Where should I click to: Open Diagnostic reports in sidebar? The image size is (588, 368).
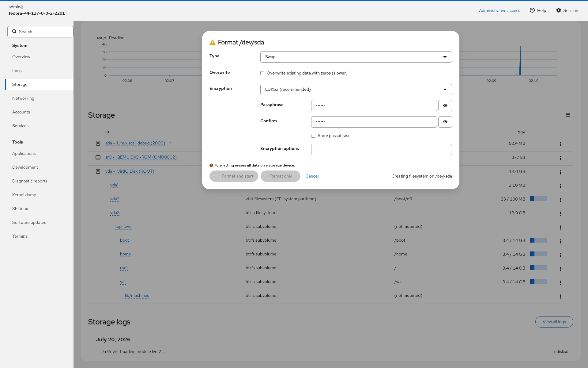[x=39, y=181]
